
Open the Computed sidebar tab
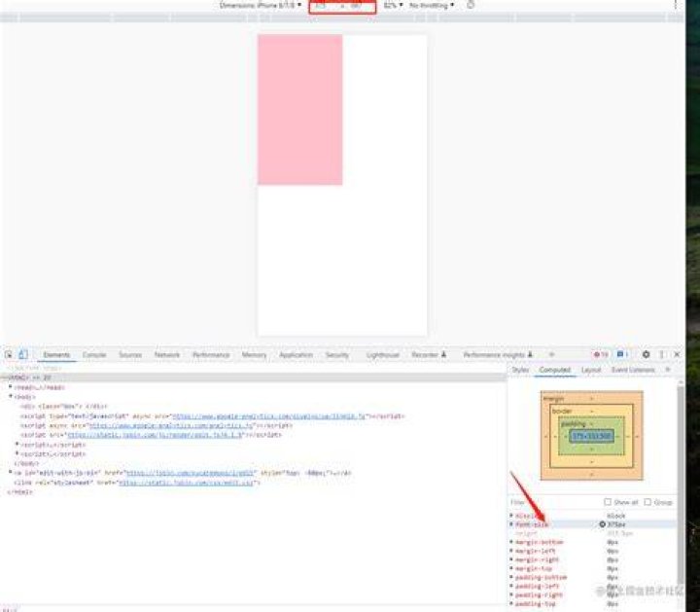[x=555, y=370]
